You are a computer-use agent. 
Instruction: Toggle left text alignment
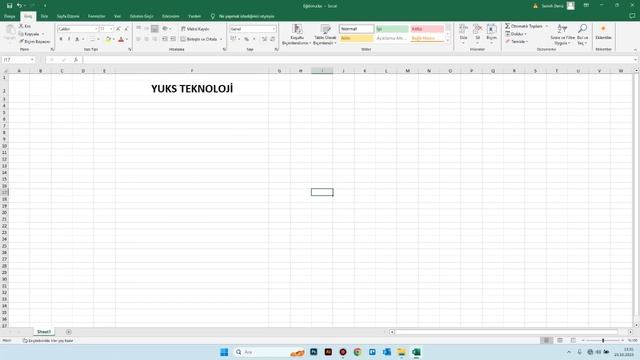click(x=138, y=39)
